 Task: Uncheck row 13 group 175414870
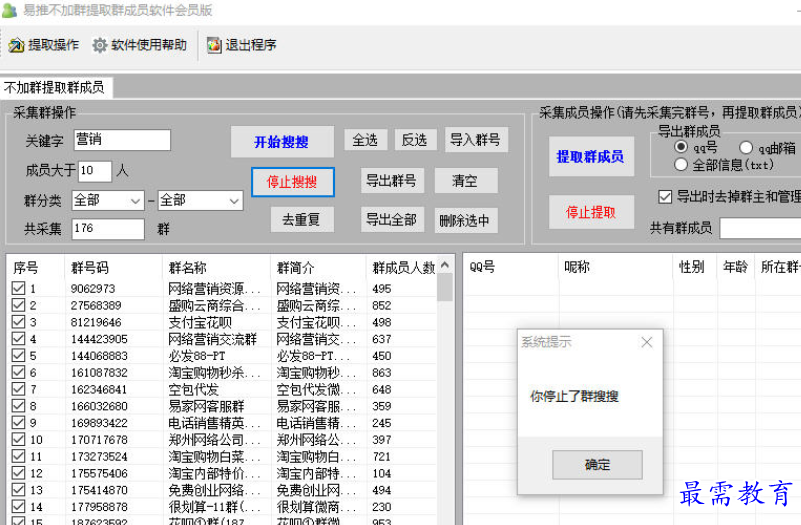click(18, 490)
